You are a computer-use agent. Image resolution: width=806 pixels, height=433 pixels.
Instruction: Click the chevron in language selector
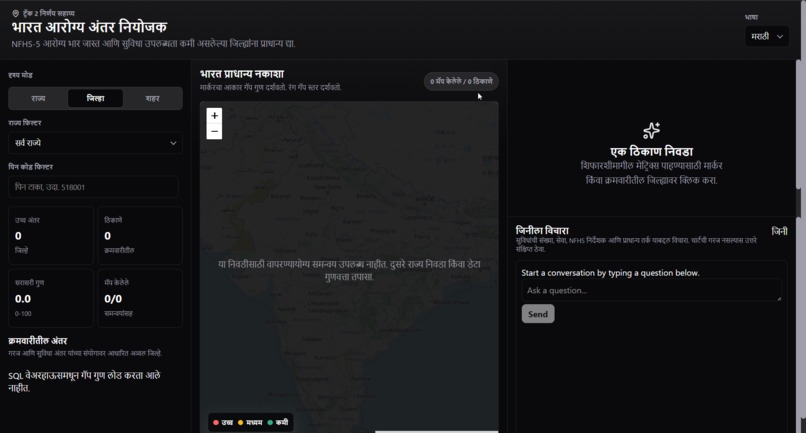(780, 37)
